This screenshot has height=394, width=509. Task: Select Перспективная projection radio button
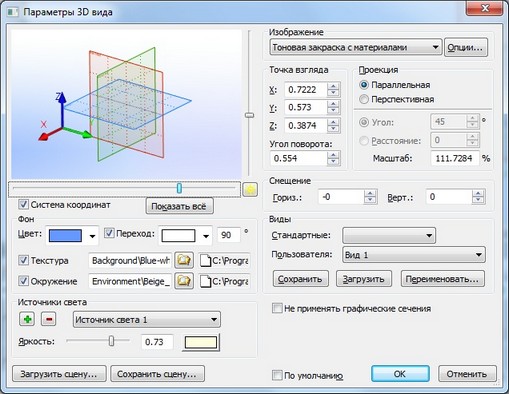[x=364, y=99]
